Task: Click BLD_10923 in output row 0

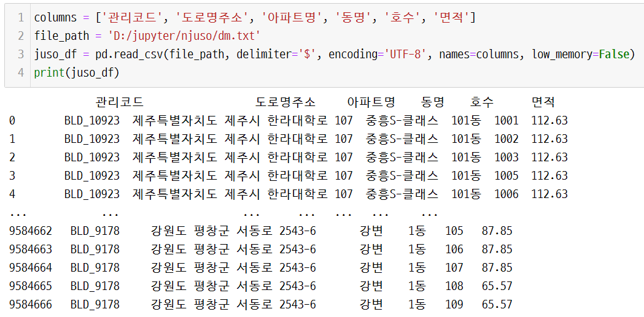Action: pyautogui.click(x=92, y=120)
